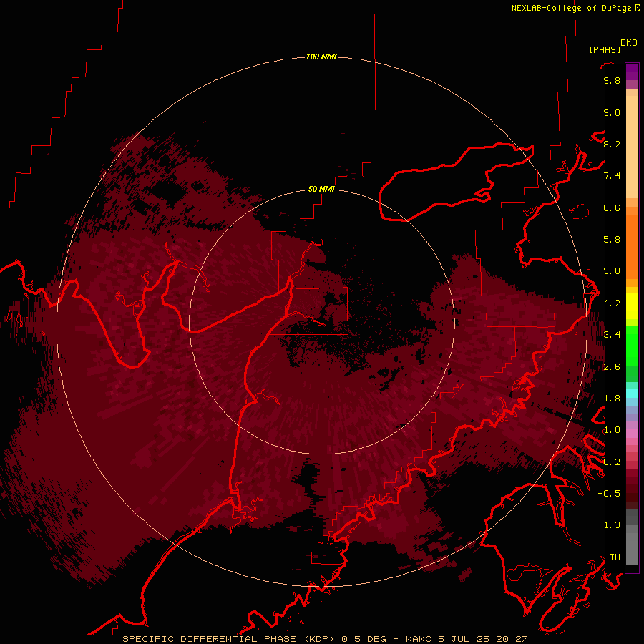Click the SPECIFIC DIFFERENTIAL PHASE (KDP) caption
This screenshot has width=644, height=644.
point(230,639)
